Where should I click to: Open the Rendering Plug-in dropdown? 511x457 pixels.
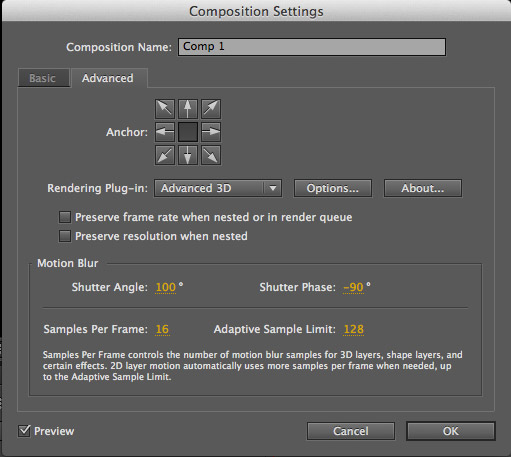(x=218, y=188)
